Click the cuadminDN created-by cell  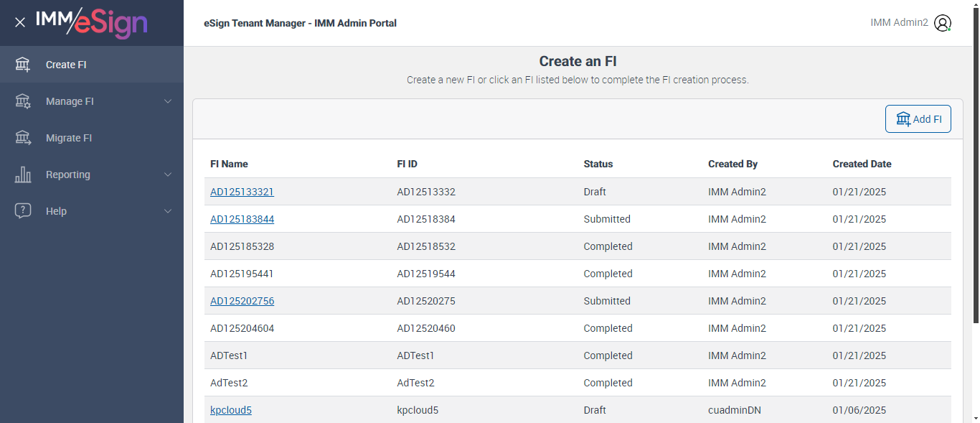click(735, 410)
